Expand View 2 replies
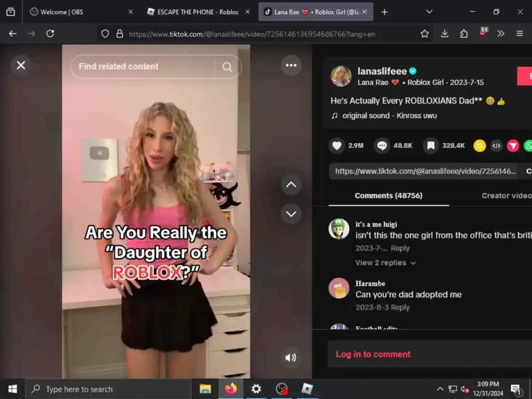 point(385,263)
